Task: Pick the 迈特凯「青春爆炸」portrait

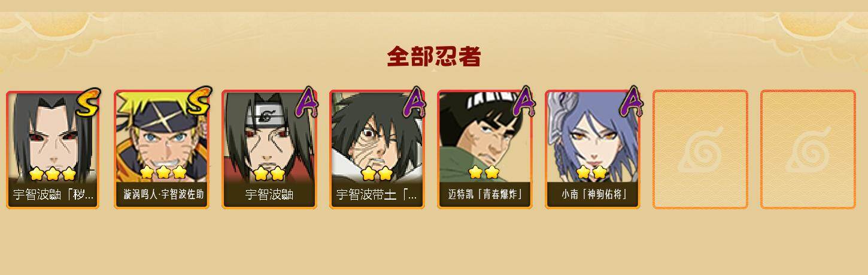Action: (485, 149)
